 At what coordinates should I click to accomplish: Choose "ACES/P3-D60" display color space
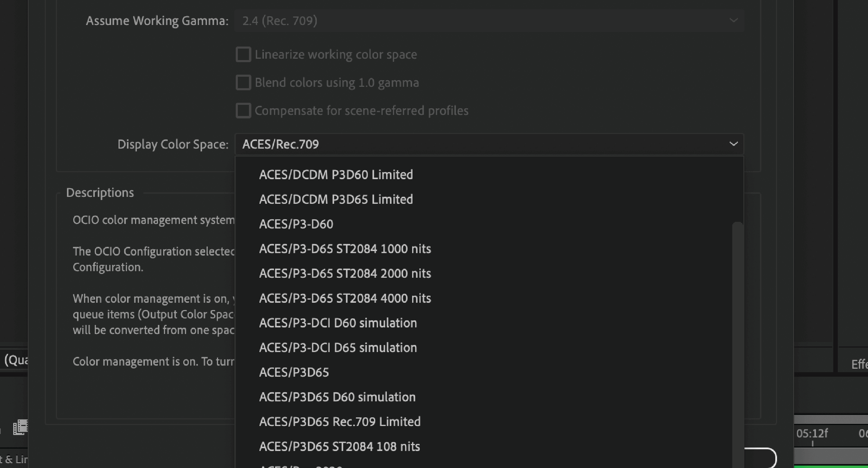coord(296,224)
